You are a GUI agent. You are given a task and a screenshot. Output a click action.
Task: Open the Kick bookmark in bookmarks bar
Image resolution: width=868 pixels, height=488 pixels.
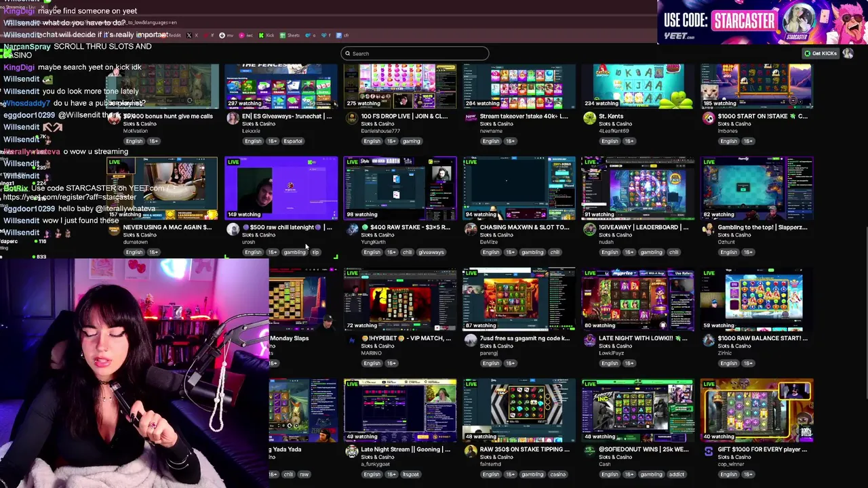(x=267, y=35)
